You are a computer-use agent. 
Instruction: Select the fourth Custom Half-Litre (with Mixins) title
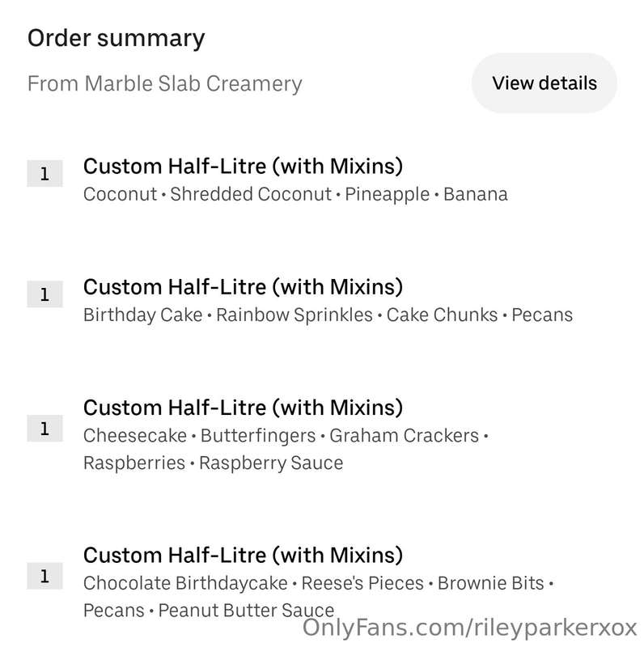point(243,556)
